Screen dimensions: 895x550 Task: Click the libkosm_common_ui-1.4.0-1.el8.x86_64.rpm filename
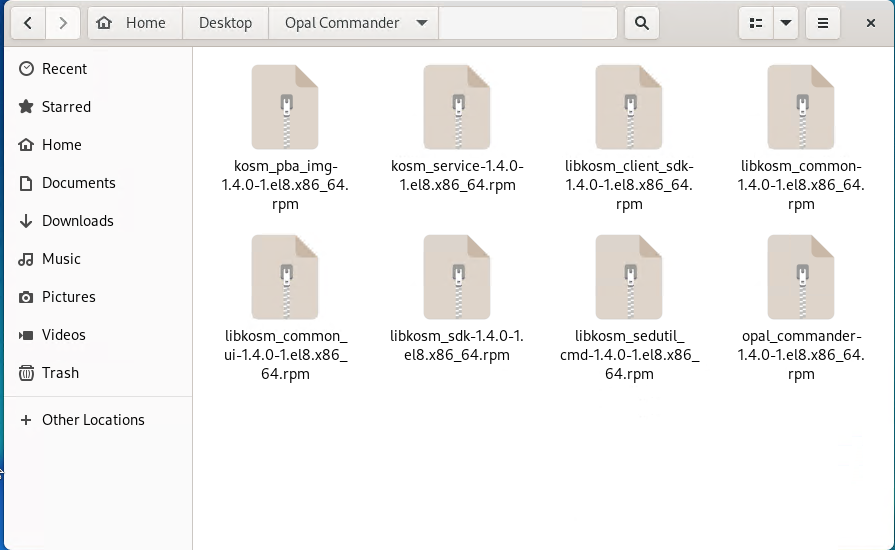tap(285, 355)
